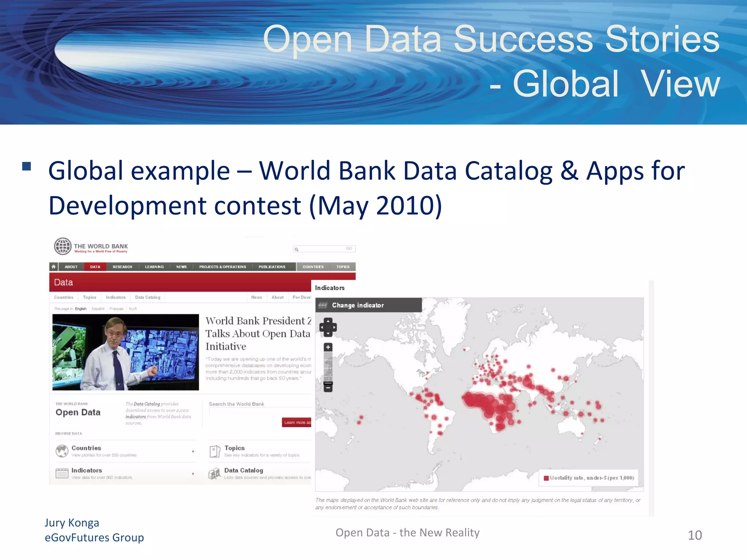The width and height of the screenshot is (747, 560).
Task: Expand the Indicators row arrow
Action: click(x=193, y=474)
